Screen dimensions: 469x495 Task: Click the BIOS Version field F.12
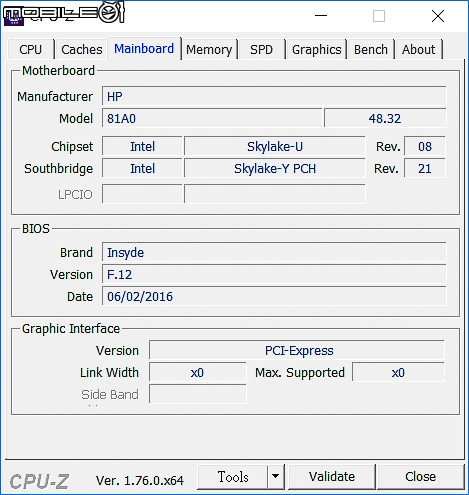click(274, 274)
